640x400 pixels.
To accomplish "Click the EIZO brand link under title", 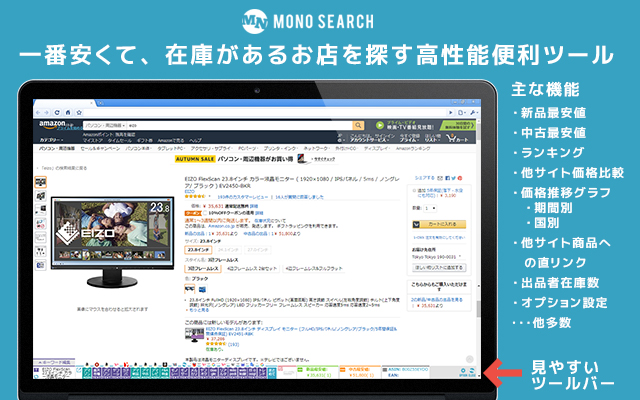I will tap(189, 191).
